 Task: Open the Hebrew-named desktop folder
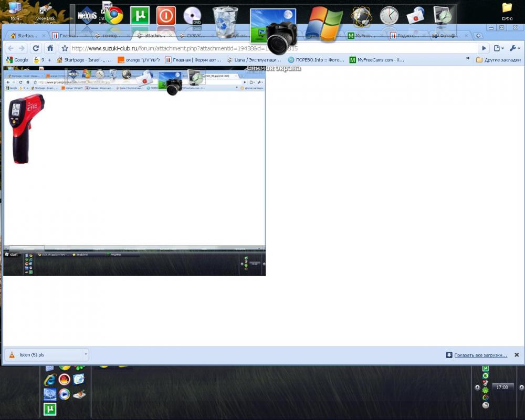click(x=507, y=12)
